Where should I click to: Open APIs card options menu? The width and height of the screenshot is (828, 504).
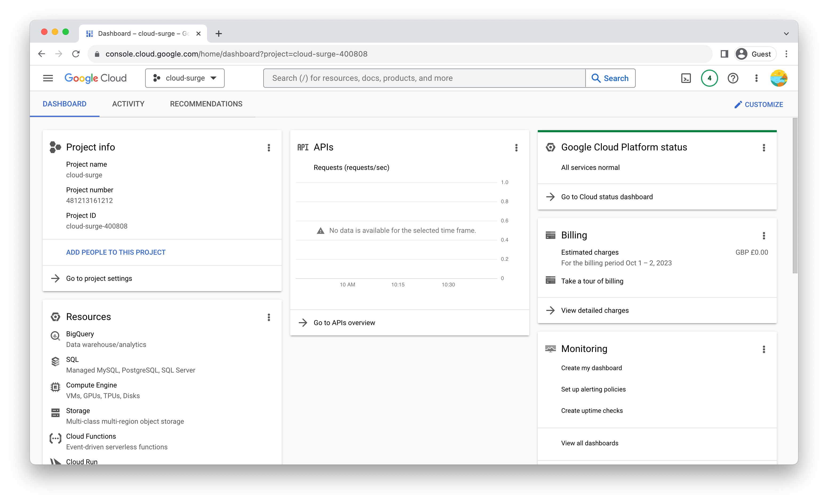[x=516, y=148]
